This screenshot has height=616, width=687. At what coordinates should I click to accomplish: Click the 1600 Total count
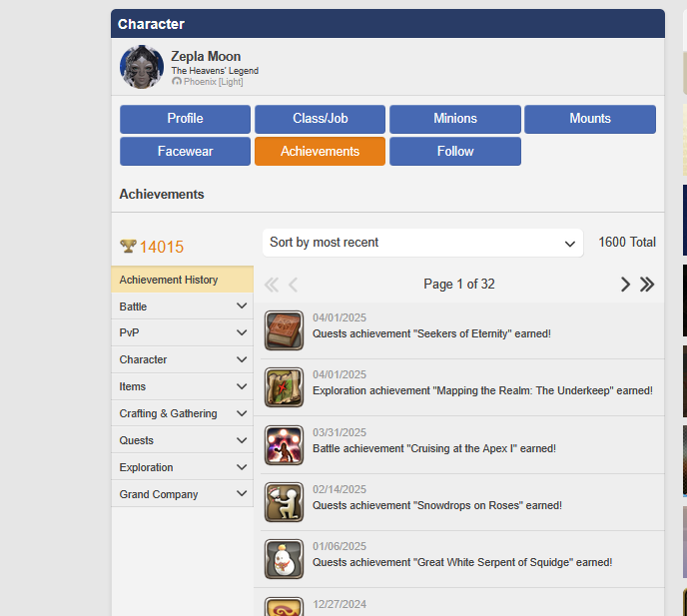coord(627,243)
